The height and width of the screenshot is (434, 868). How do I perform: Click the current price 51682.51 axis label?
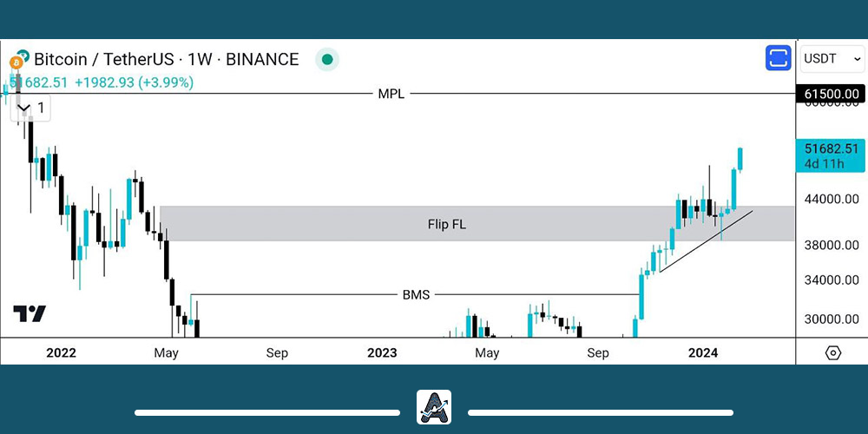tap(831, 148)
